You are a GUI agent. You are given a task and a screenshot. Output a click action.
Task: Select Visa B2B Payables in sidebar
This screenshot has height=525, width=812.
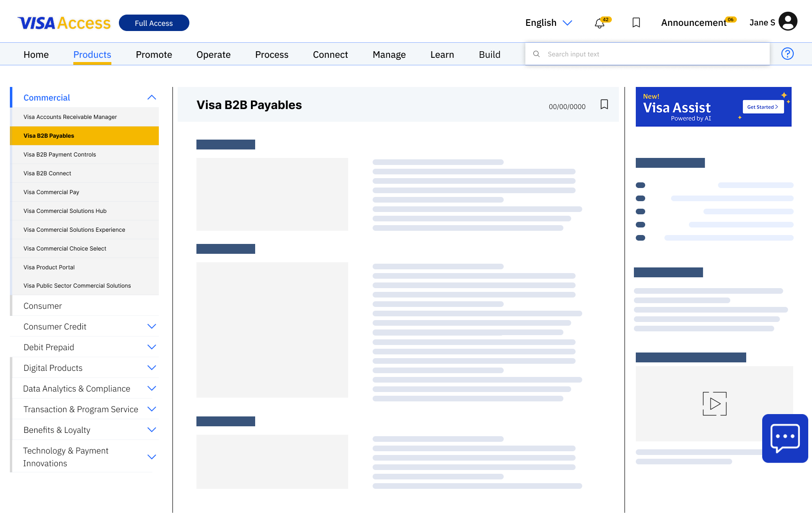(x=85, y=136)
